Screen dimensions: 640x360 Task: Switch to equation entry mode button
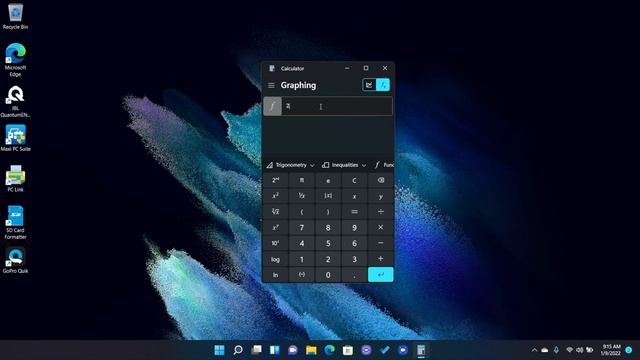tap(383, 85)
